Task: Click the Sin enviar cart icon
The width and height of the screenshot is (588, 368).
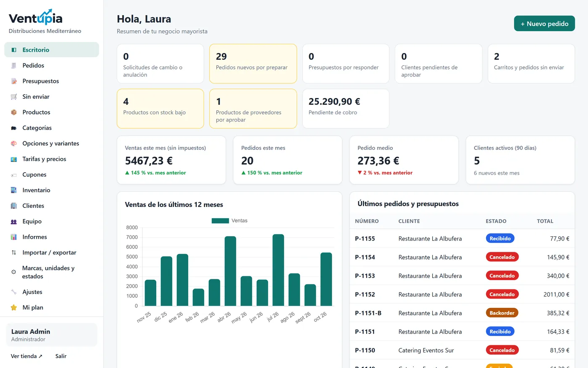Action: [x=14, y=96]
